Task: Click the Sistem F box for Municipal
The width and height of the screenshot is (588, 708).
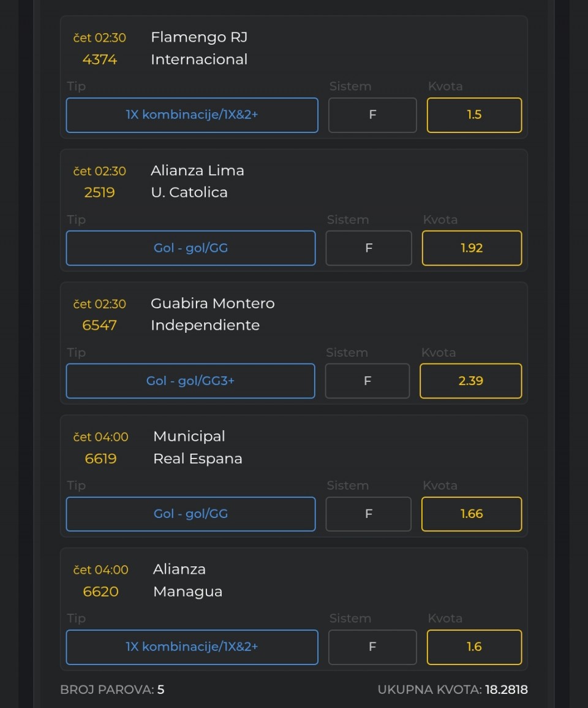Action: [368, 514]
